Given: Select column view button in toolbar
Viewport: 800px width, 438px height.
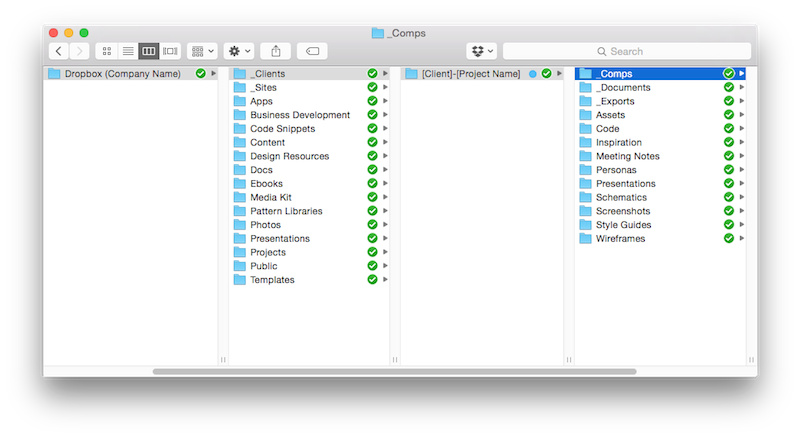Looking at the screenshot, I should coord(149,50).
